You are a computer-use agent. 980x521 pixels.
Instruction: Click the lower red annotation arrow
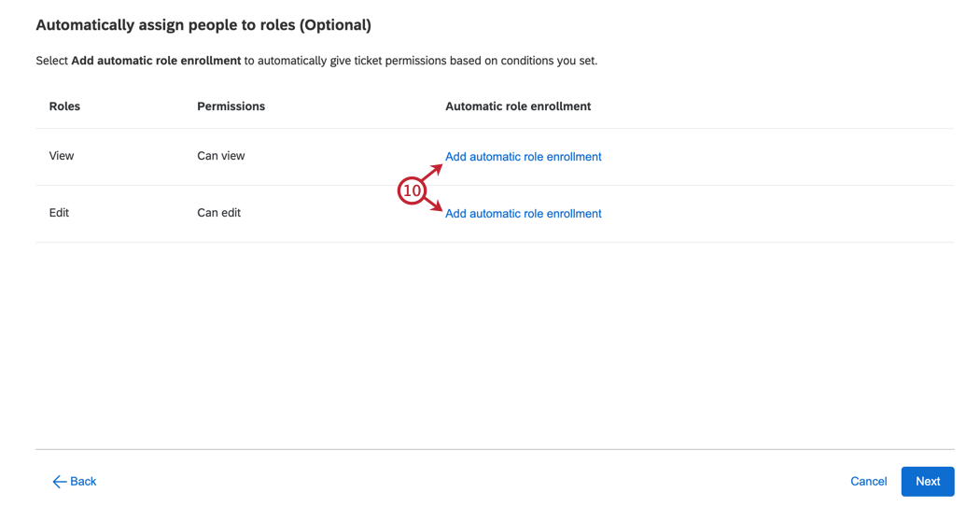[x=431, y=204]
